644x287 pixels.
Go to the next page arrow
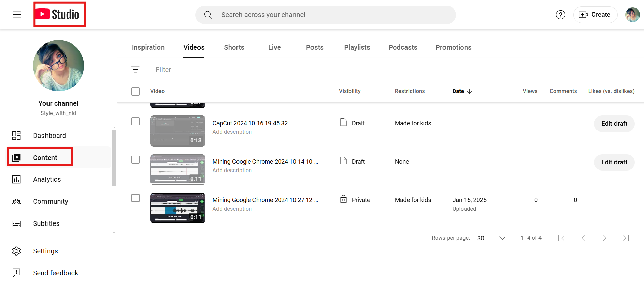tap(604, 238)
